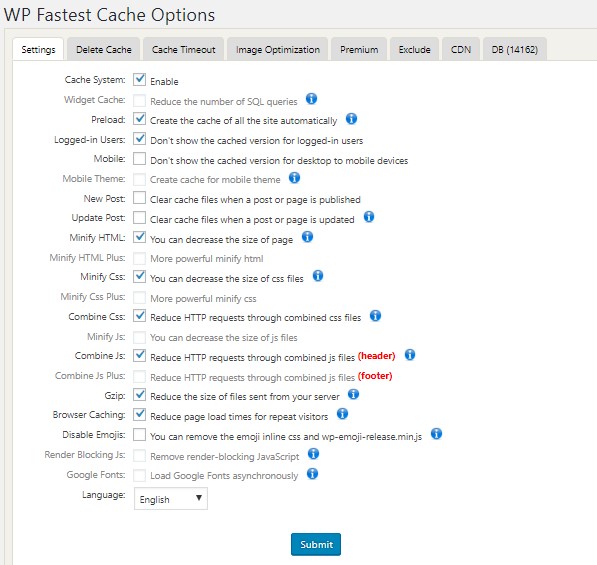The width and height of the screenshot is (597, 565).
Task: Click disabled Render Blocking Js checkbox
Action: [139, 455]
